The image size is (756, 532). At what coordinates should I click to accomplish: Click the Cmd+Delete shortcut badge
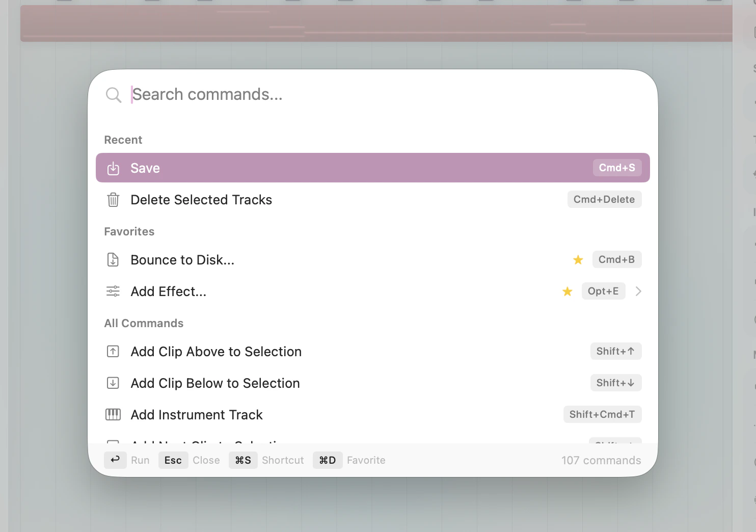604,199
